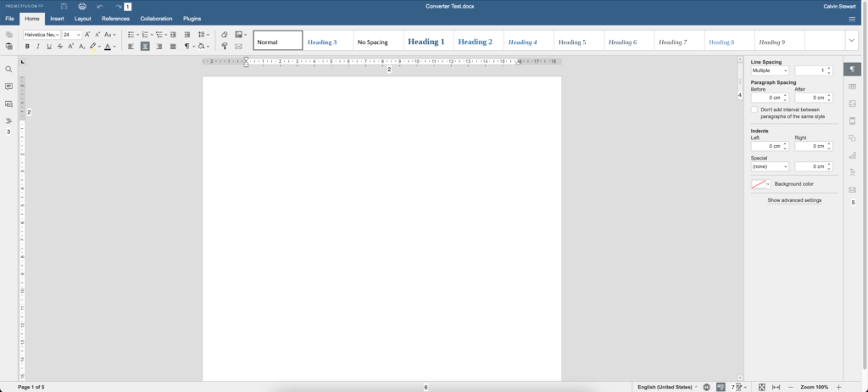Click the Print icon in title bar
The height and width of the screenshot is (392, 868).
tap(81, 6)
